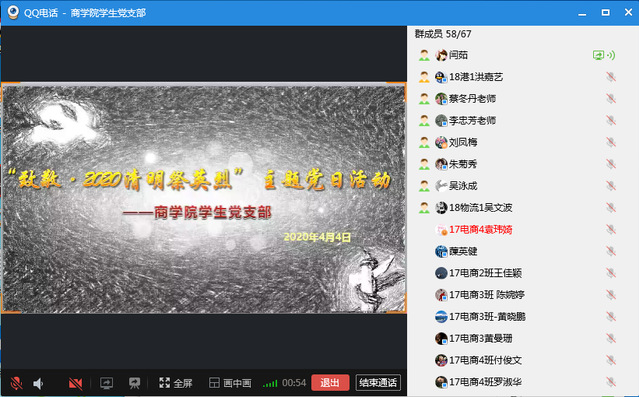Image resolution: width=639 pixels, height=397 pixels.
Task: Click avatar of 李忠芳老师
Action: click(441, 120)
